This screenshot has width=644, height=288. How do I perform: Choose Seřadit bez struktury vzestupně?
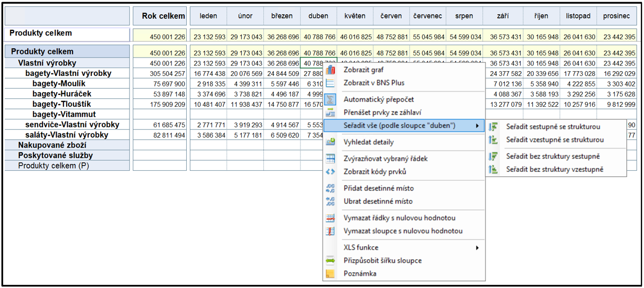tap(555, 169)
